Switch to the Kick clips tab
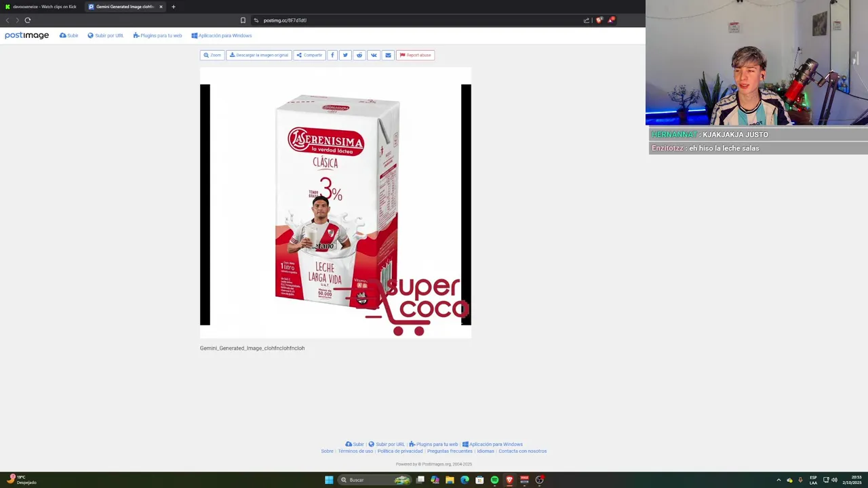The image size is (868, 488). click(41, 7)
